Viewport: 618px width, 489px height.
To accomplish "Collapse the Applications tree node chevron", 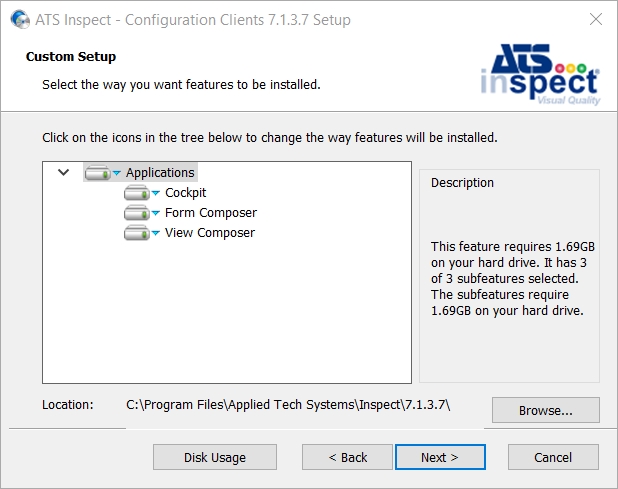I will [x=63, y=172].
